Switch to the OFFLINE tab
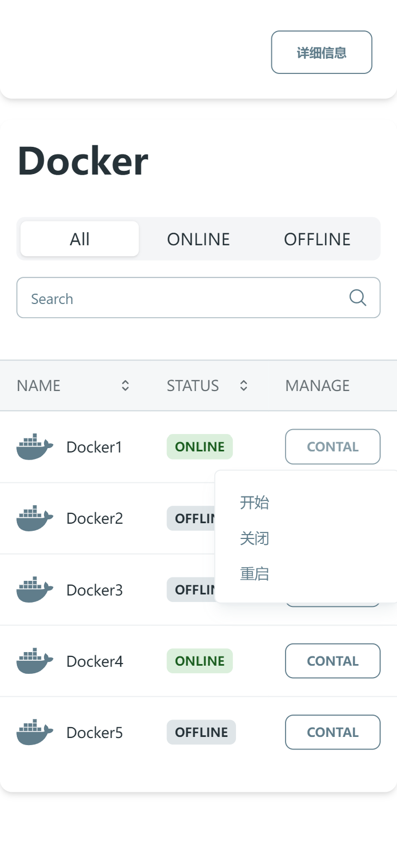This screenshot has height=868, width=397. point(317,239)
